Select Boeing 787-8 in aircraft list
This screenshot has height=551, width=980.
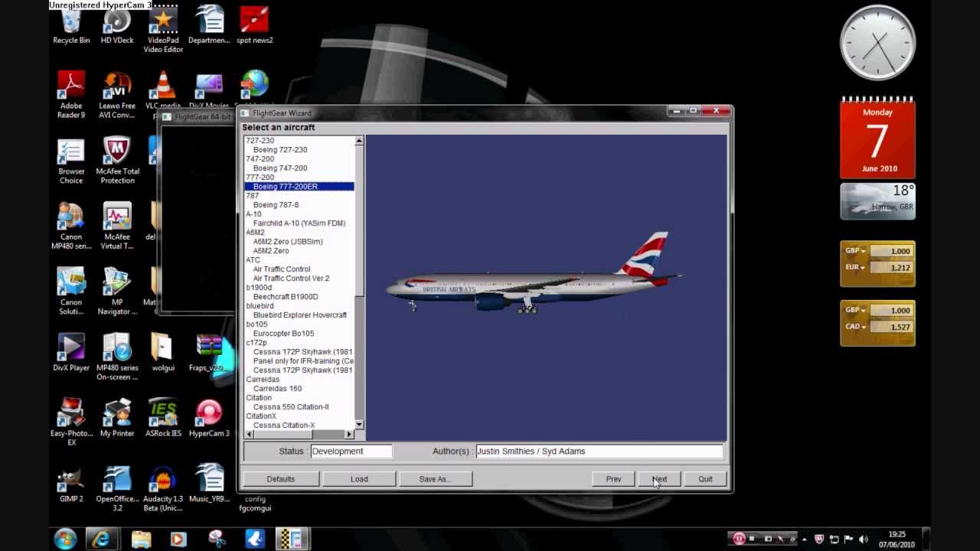click(x=276, y=205)
